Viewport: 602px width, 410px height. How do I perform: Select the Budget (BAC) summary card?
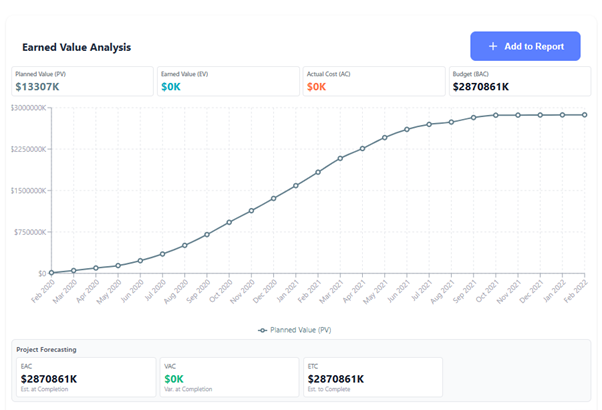click(520, 81)
